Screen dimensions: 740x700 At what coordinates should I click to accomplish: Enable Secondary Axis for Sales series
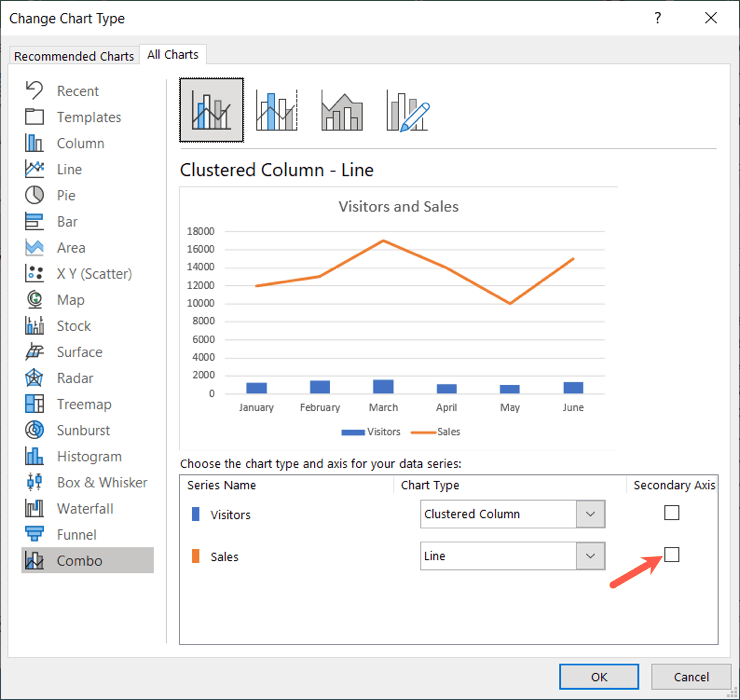point(671,554)
